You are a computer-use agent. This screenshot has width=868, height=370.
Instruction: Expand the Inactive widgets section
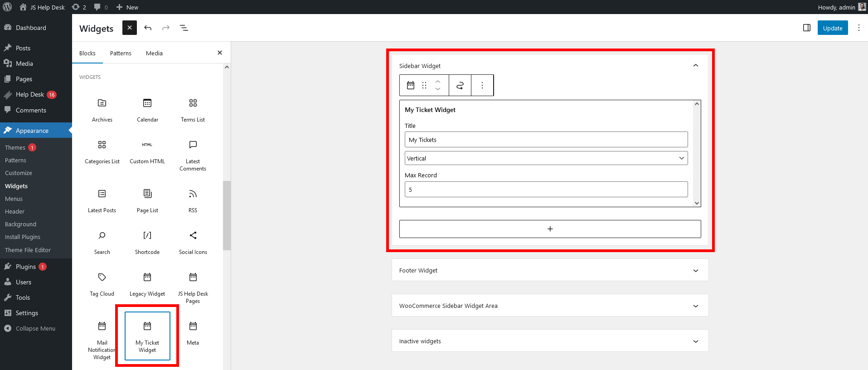(x=695, y=341)
